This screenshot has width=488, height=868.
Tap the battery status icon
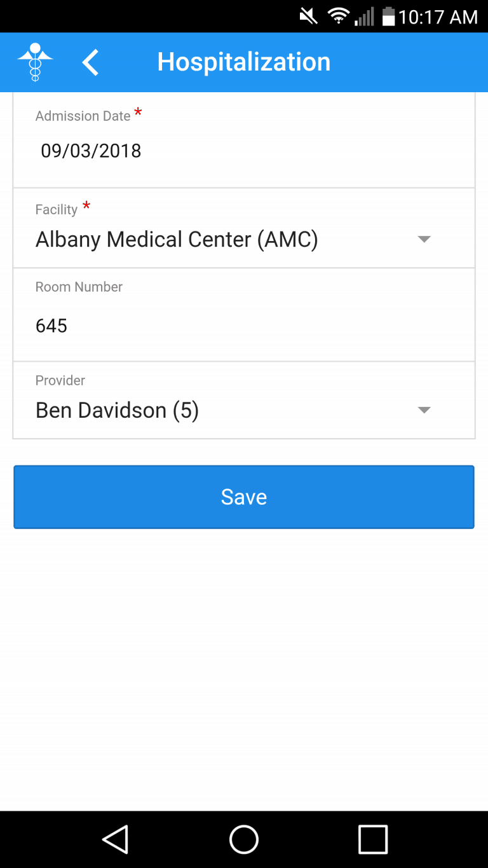[388, 17]
